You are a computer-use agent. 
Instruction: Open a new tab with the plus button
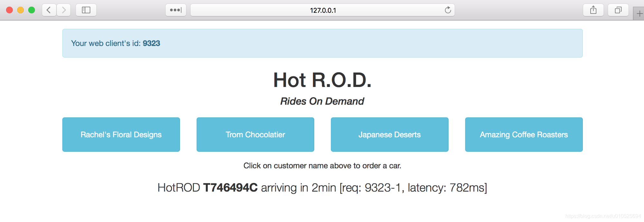(639, 14)
